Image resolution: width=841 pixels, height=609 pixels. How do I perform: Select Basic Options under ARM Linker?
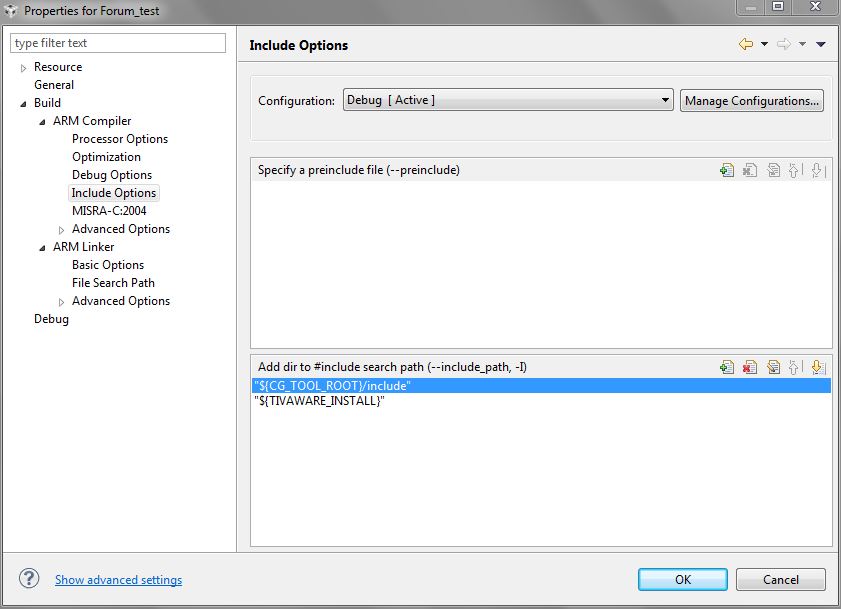108,265
